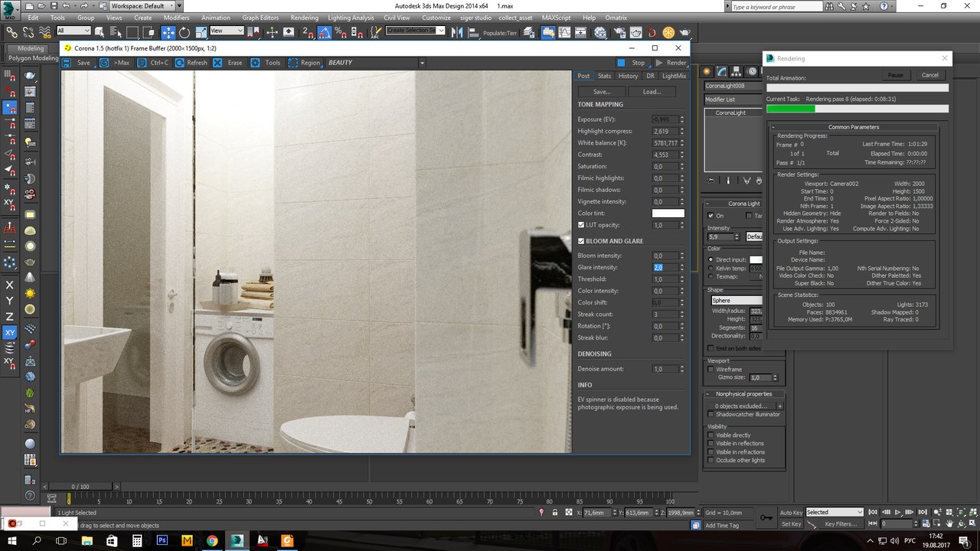This screenshot has width=980, height=551.
Task: Open Photoshop from the Windows taskbar
Action: tap(162, 540)
